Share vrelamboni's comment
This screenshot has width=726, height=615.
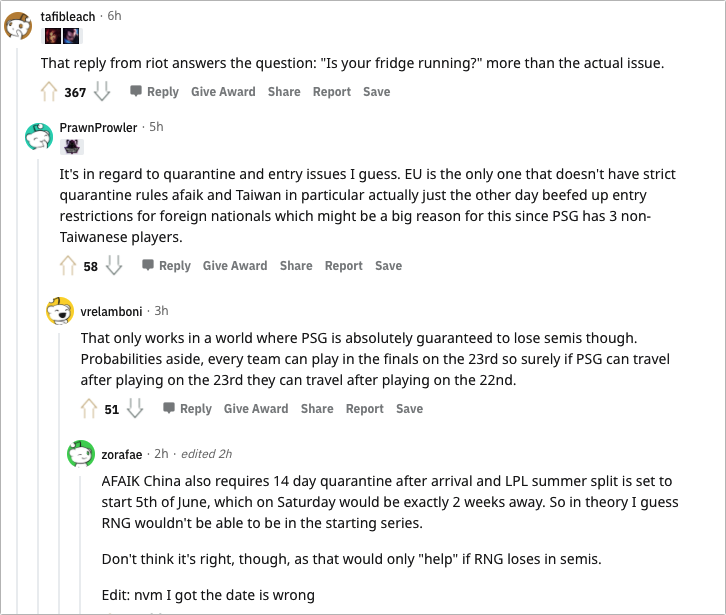click(x=317, y=409)
